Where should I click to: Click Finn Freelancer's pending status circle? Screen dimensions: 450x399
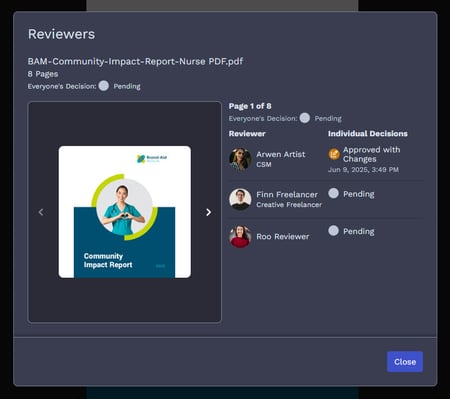[x=333, y=193]
